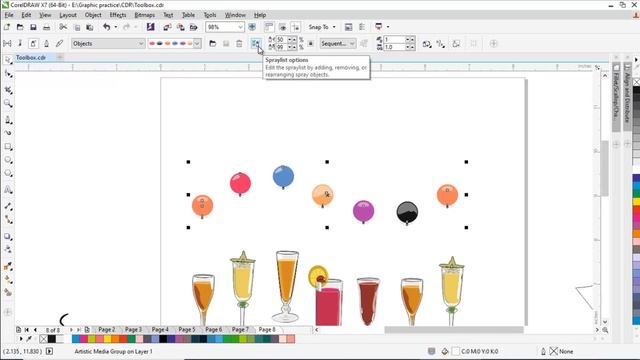The height and width of the screenshot is (360, 640).
Task: Click the Print icon
Action: click(47, 27)
